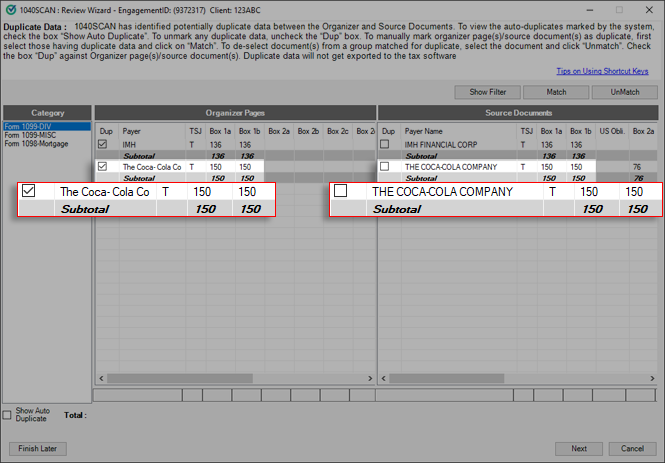Click the UnMatch button
This screenshot has height=463, width=665.
(625, 92)
